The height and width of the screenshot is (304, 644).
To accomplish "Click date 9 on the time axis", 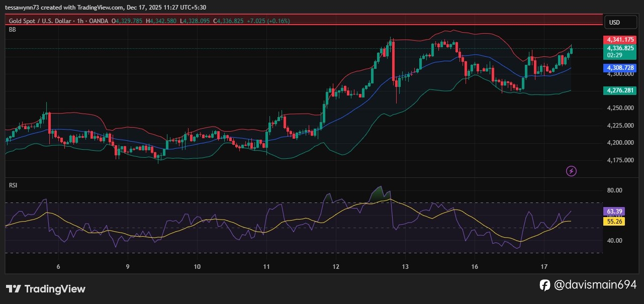I will click(128, 266).
